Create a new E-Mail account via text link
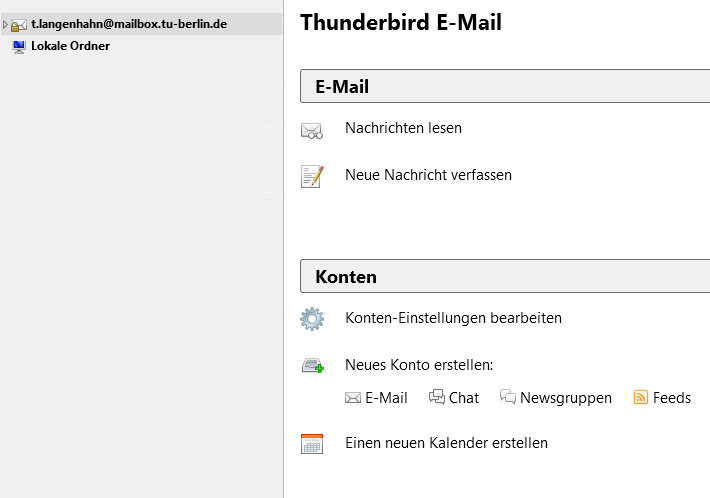The height and width of the screenshot is (498, 710). [386, 398]
